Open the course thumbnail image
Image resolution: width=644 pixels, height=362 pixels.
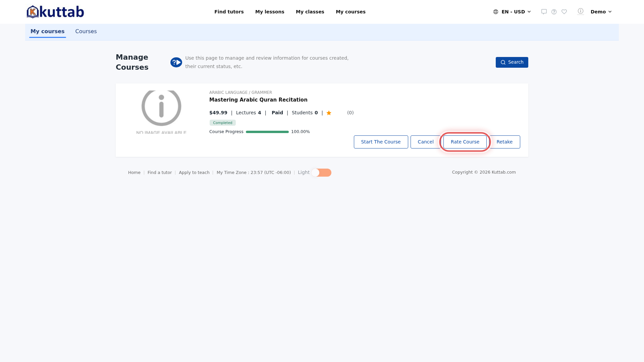pyautogui.click(x=161, y=112)
